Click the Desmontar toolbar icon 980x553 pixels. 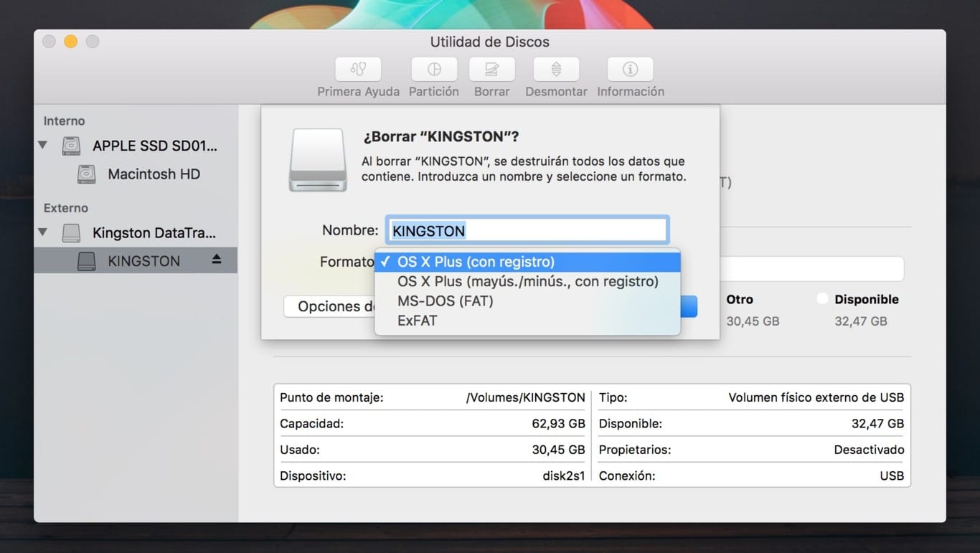coord(556,70)
